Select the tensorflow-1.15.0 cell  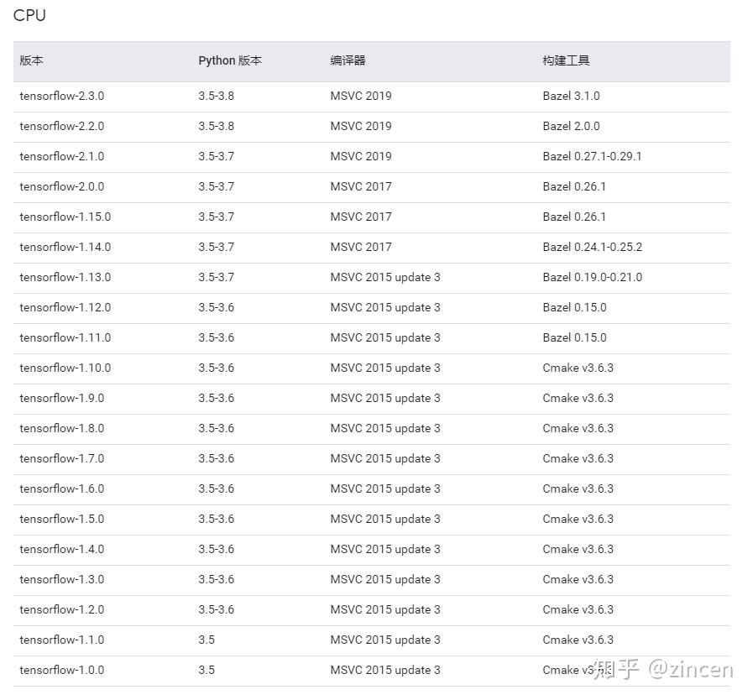pos(65,217)
